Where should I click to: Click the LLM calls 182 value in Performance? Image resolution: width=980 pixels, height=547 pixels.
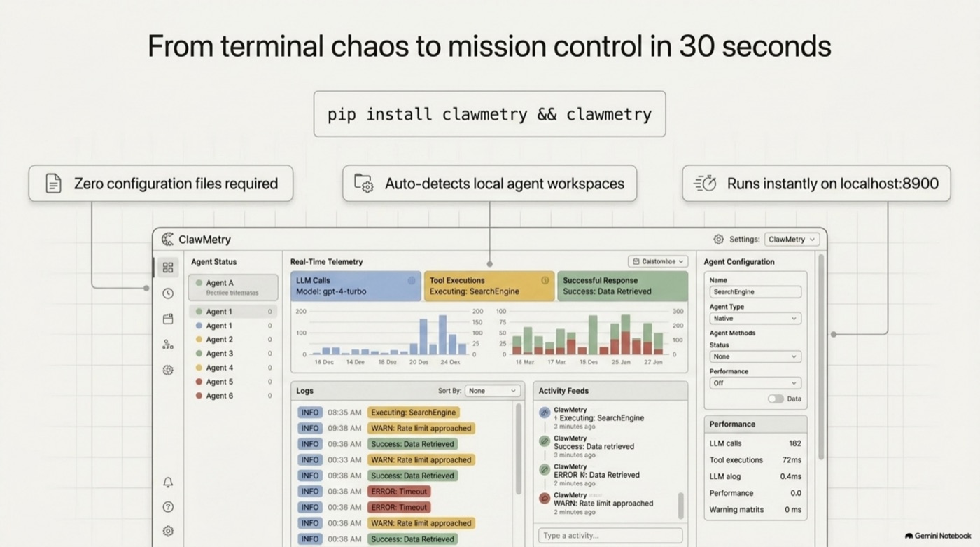pos(794,443)
